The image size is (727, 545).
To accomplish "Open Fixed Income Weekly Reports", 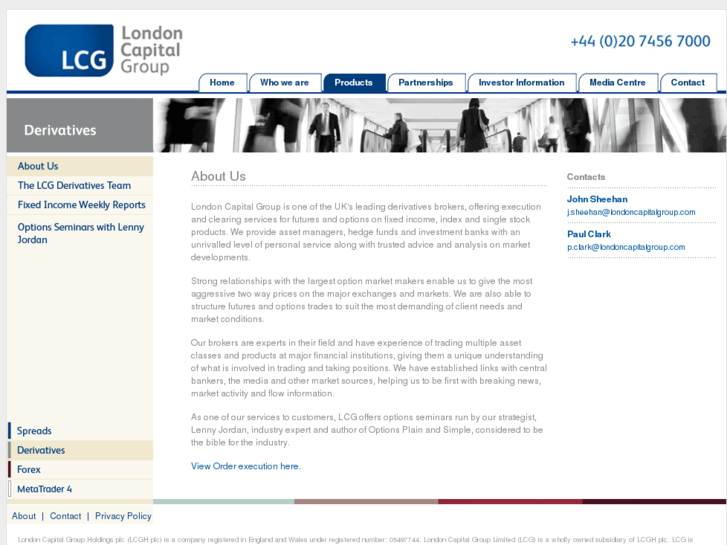I will point(80,205).
